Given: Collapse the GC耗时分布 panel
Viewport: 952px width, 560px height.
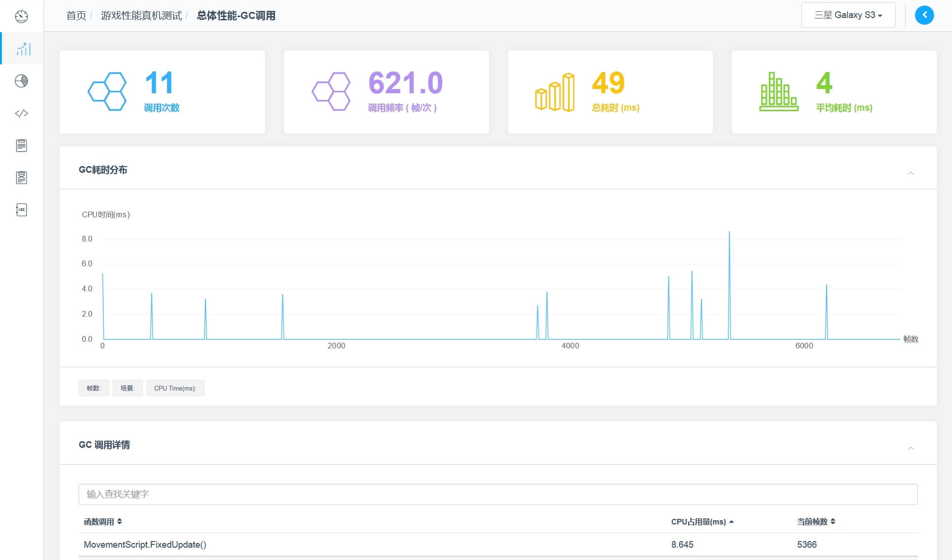Looking at the screenshot, I should point(911,173).
